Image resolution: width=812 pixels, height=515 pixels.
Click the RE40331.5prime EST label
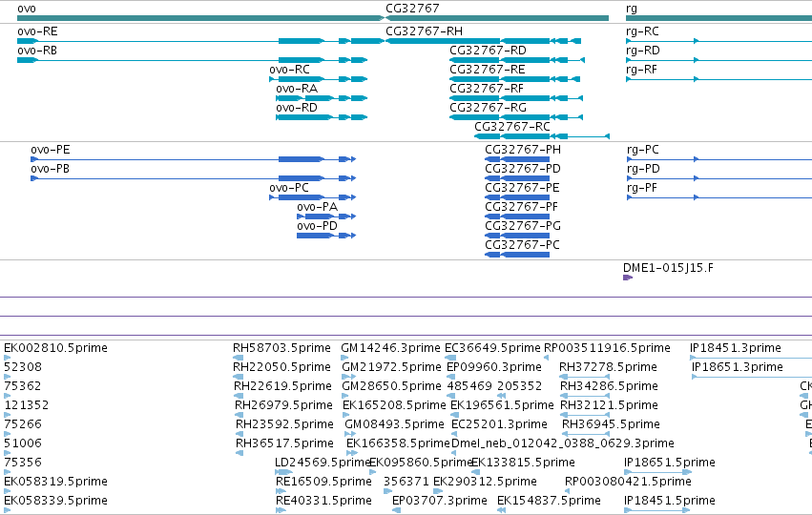click(323, 501)
